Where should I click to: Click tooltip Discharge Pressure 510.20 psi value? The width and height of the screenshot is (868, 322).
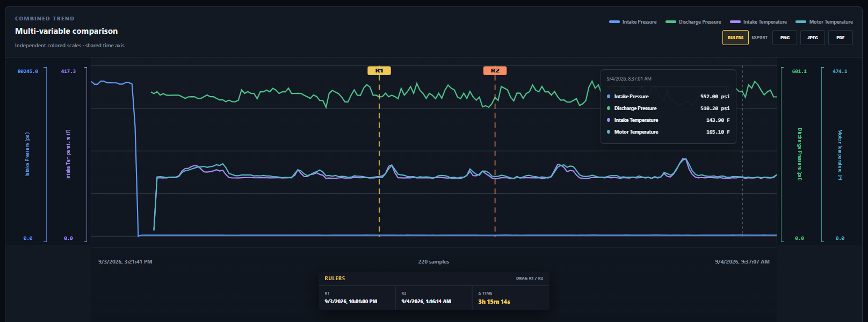click(x=715, y=108)
